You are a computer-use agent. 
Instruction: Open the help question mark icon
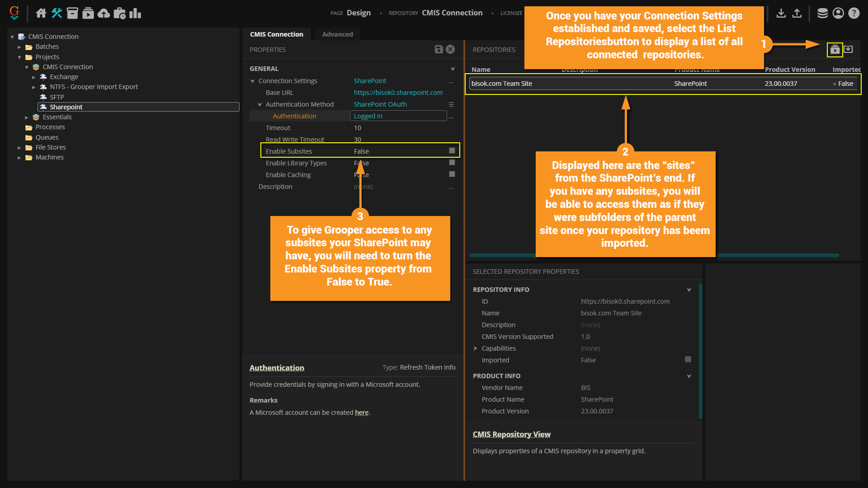click(x=854, y=13)
